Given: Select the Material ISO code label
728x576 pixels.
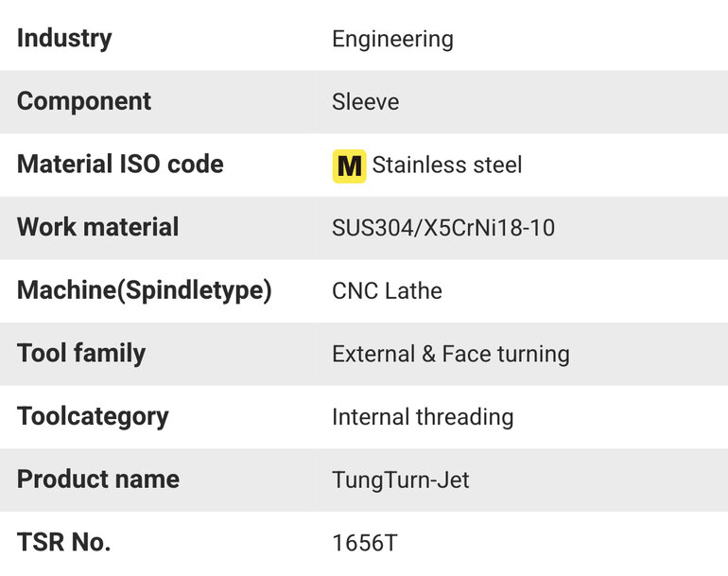Looking at the screenshot, I should click(x=120, y=164).
